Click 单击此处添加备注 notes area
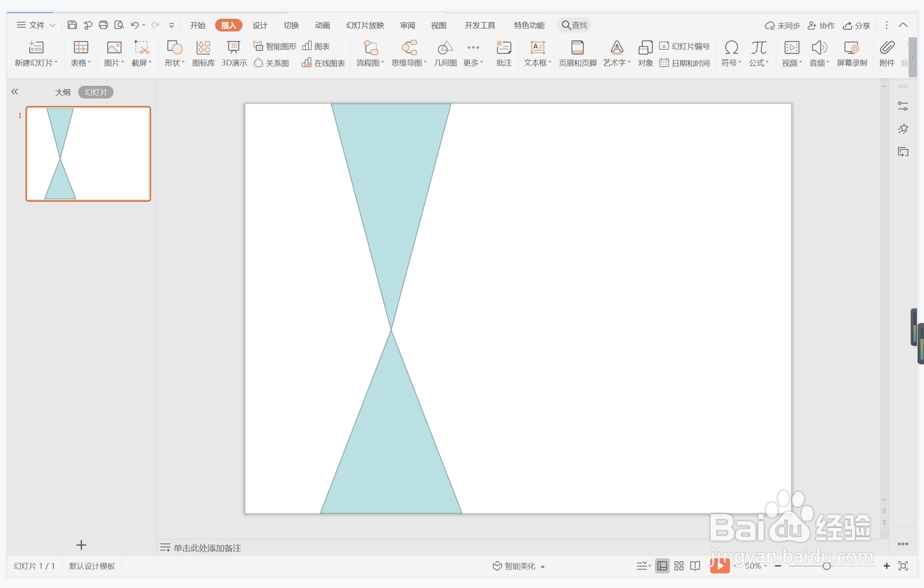Viewport: 924px width, 588px height. click(x=207, y=548)
